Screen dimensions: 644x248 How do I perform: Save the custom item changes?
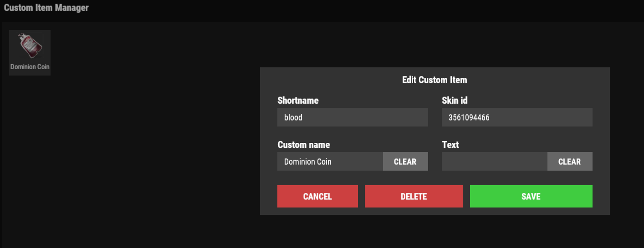(x=531, y=197)
